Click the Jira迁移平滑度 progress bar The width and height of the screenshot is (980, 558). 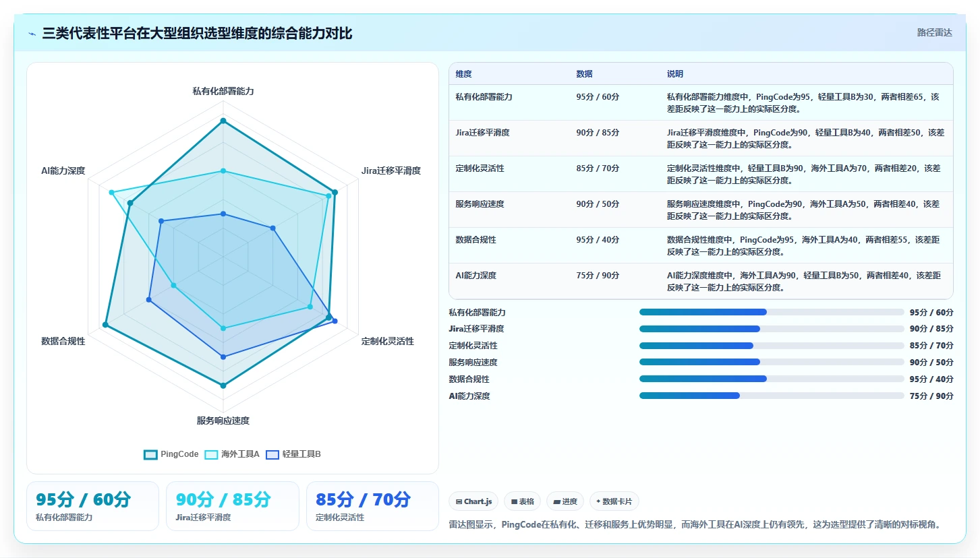(x=772, y=329)
